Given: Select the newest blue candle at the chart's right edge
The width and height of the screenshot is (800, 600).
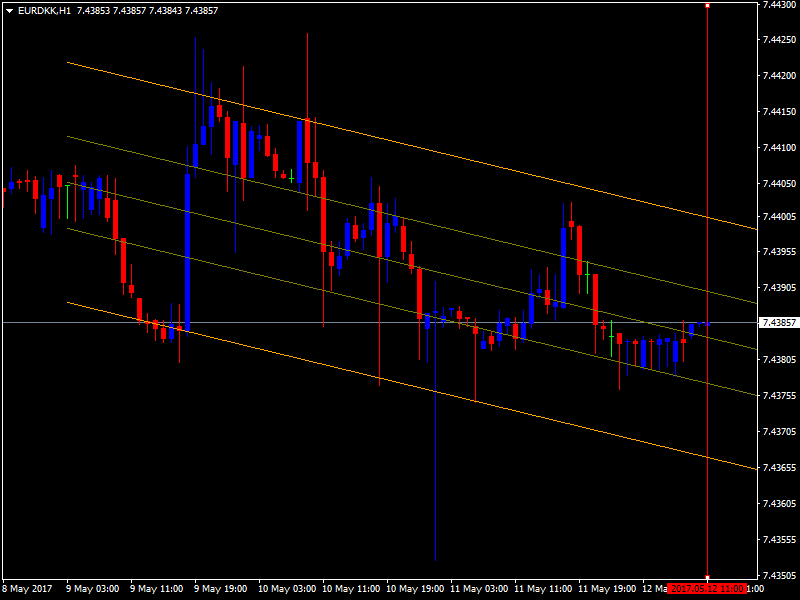Looking at the screenshot, I should 706,323.
